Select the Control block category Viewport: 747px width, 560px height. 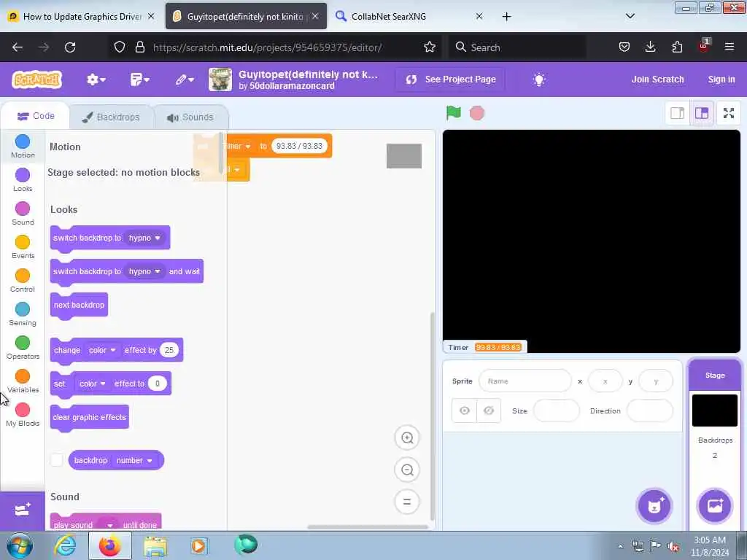tap(23, 281)
